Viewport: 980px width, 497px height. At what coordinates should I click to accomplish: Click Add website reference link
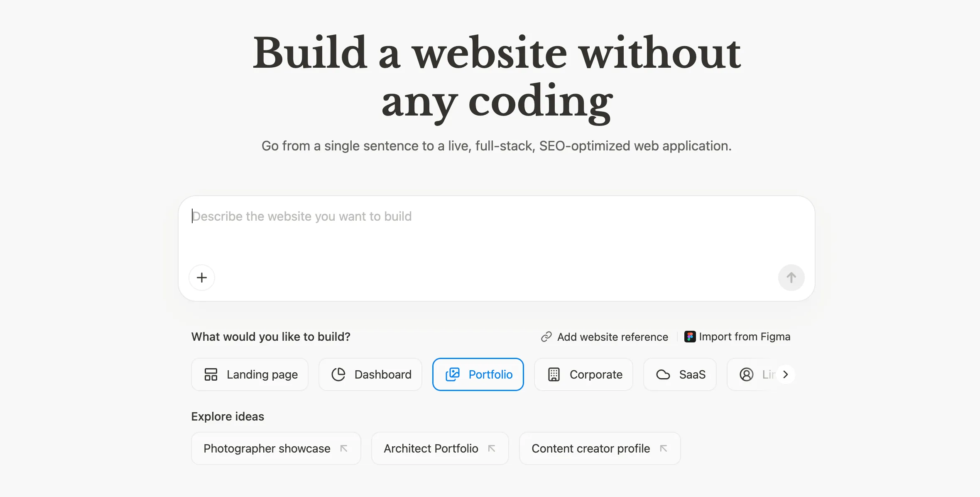click(x=612, y=337)
